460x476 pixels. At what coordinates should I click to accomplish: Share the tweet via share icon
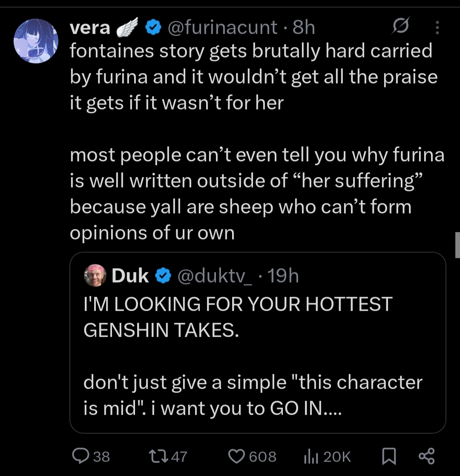(x=426, y=456)
